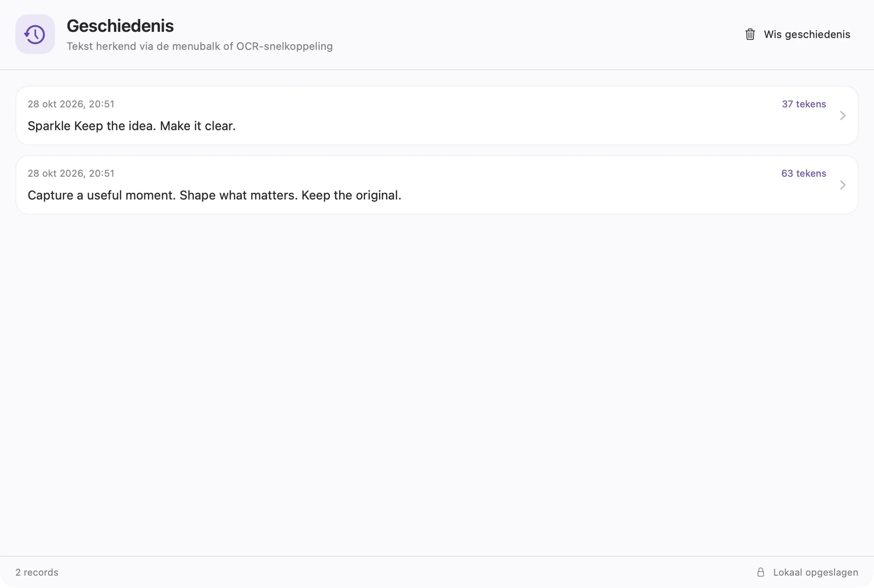The width and height of the screenshot is (874, 588).
Task: Click the history clock icon
Action: tap(35, 34)
